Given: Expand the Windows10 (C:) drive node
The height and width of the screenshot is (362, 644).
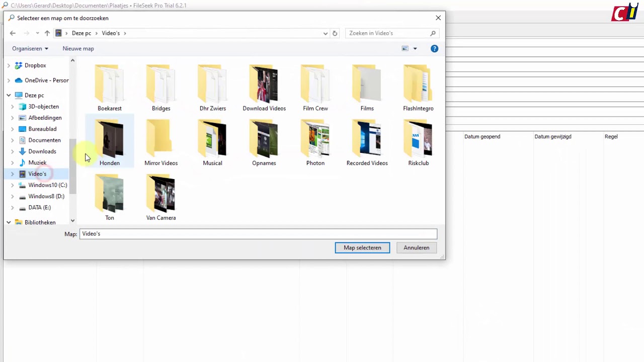Looking at the screenshot, I should click(x=13, y=185).
